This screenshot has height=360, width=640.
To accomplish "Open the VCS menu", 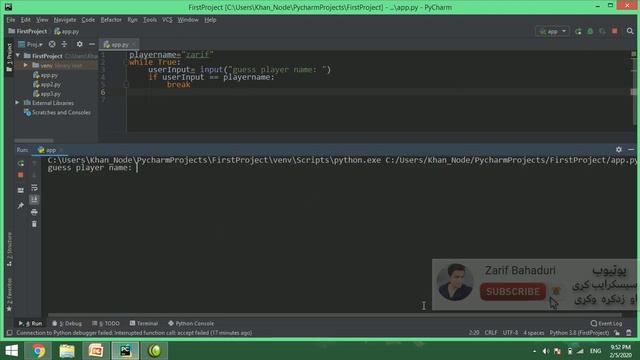I will (x=167, y=20).
